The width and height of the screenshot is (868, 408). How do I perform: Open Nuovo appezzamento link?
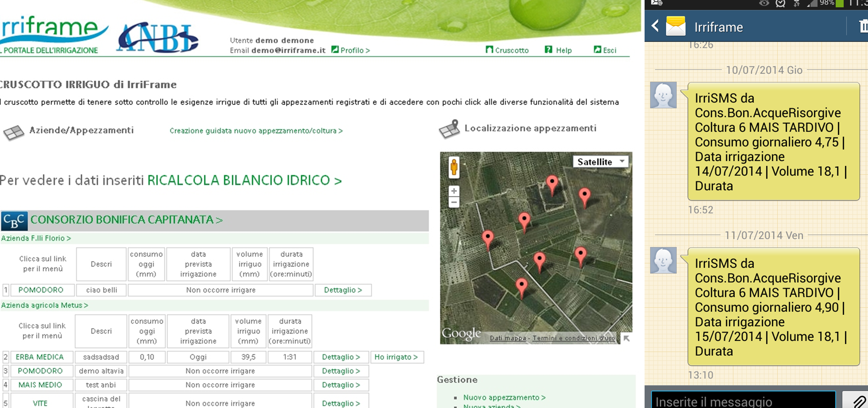(504, 397)
